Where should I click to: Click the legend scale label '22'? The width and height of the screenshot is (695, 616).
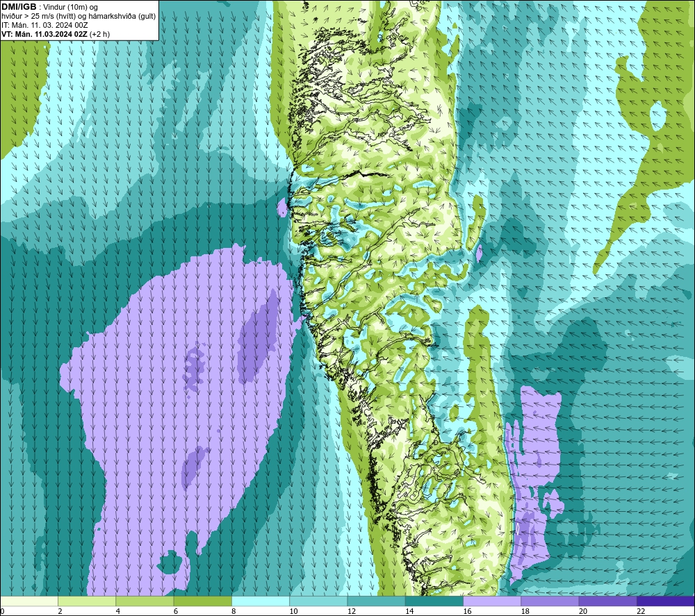(641, 611)
